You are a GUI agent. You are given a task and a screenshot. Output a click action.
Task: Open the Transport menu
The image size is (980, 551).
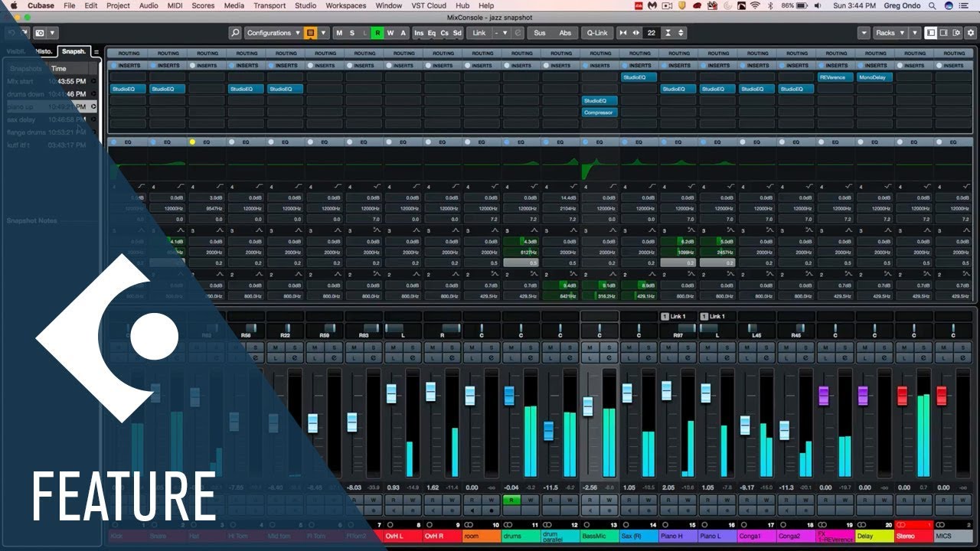coord(269,5)
